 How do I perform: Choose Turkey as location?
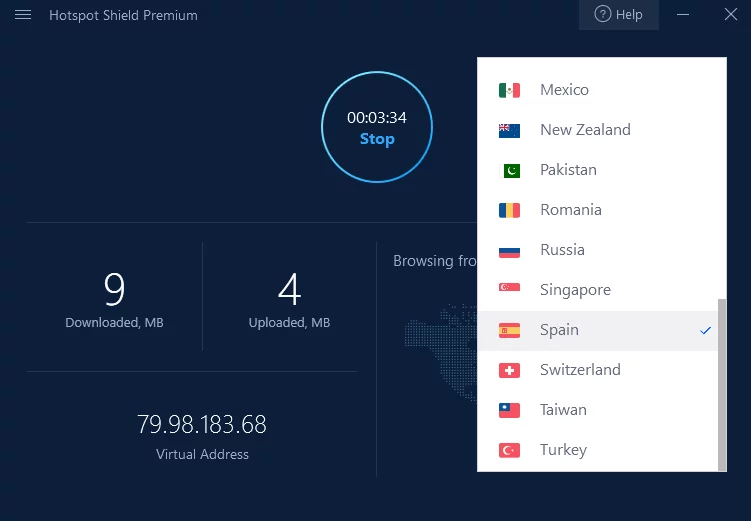pos(598,450)
